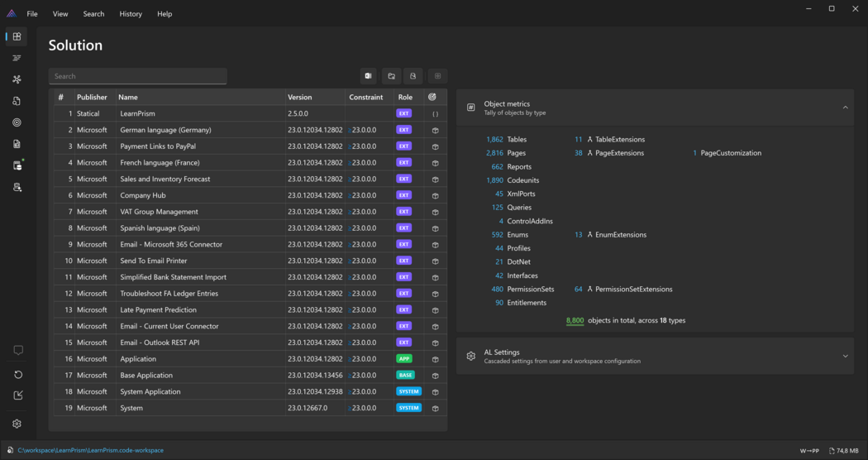Viewport: 868px width, 460px height.
Task: Click the 662 Reports entry
Action: [x=511, y=167]
